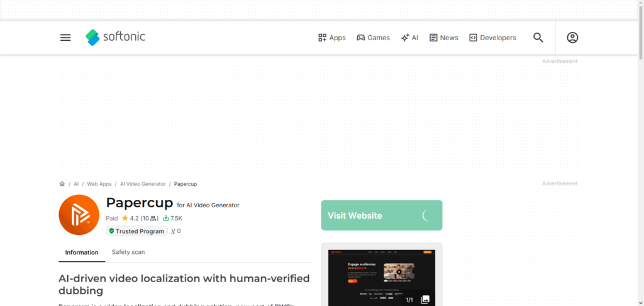The width and height of the screenshot is (644, 306).
Task: Click the home breadcrumb icon
Action: (62, 183)
